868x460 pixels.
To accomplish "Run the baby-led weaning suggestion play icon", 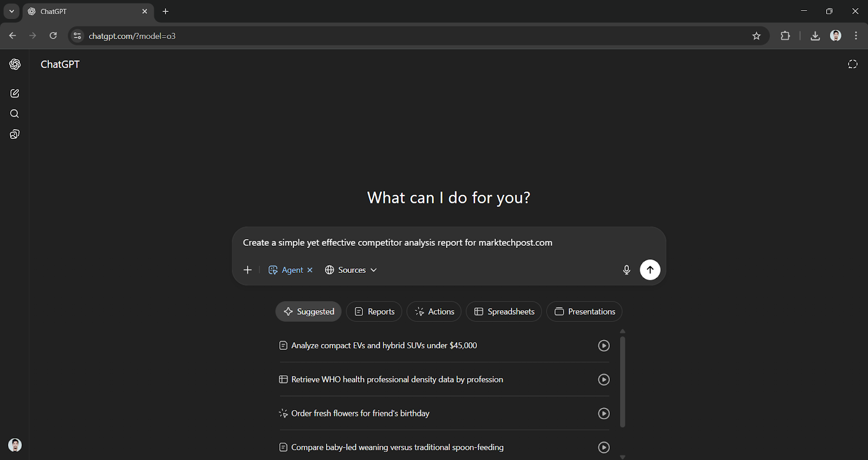I will [x=604, y=448].
